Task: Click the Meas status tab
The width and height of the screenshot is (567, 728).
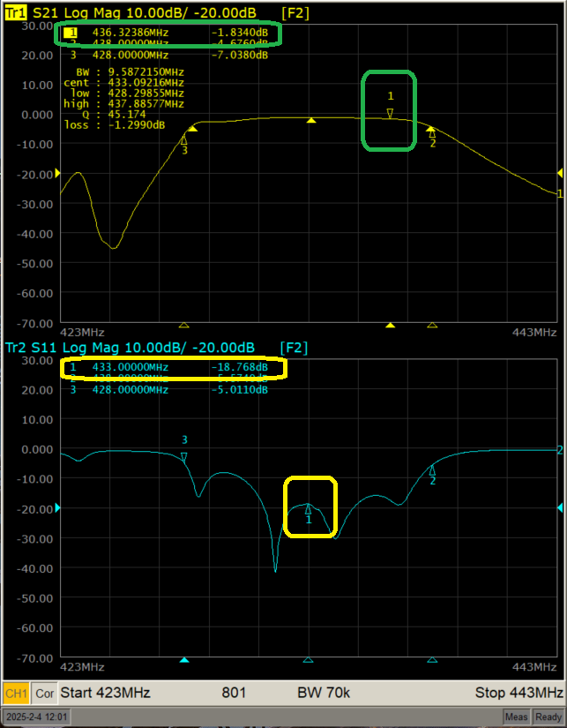Action: click(516, 717)
